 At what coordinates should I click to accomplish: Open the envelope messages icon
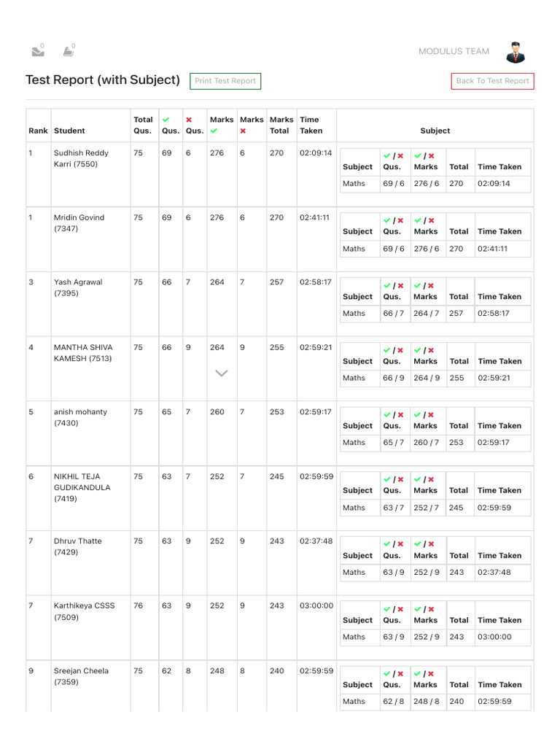pos(38,51)
